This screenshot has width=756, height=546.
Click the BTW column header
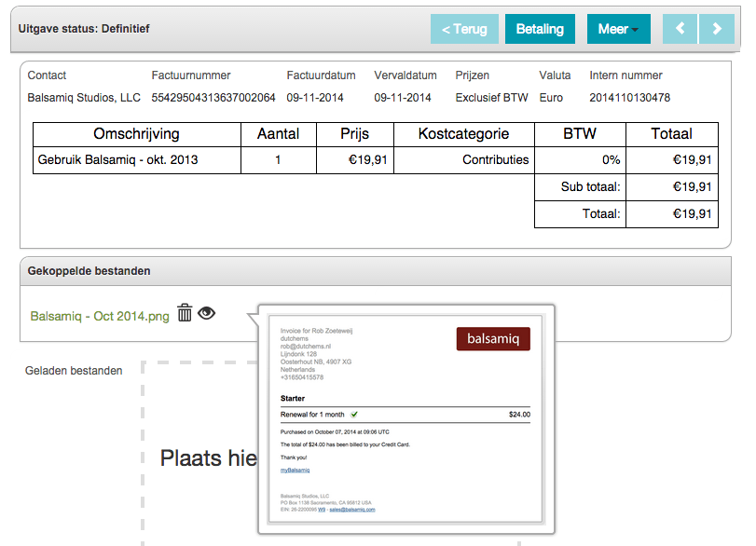click(580, 134)
